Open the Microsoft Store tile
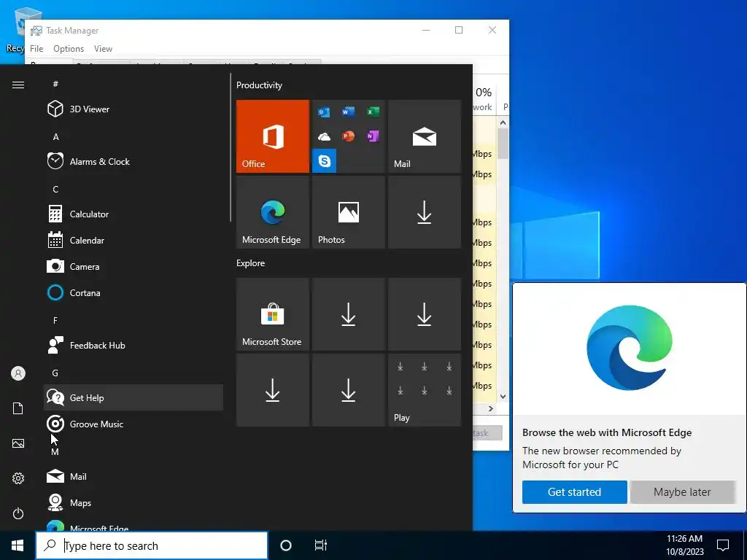The height and width of the screenshot is (560, 747). (273, 314)
